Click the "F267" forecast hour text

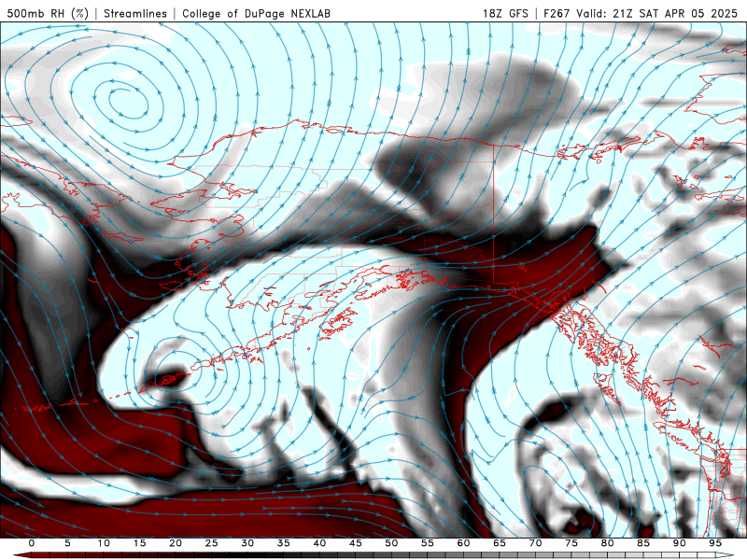(x=557, y=14)
